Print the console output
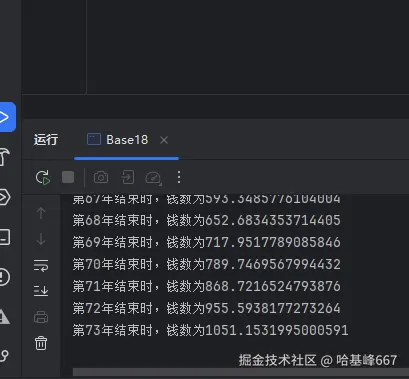The width and height of the screenshot is (409, 379). coord(41,317)
